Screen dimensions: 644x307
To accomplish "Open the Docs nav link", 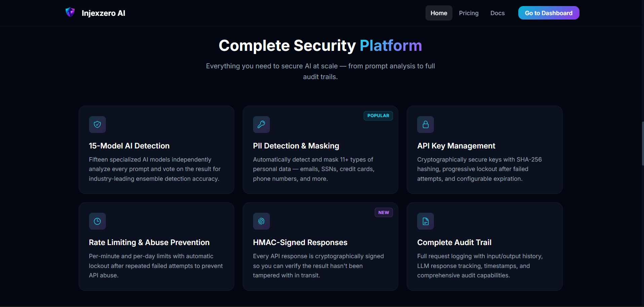I will tap(497, 13).
